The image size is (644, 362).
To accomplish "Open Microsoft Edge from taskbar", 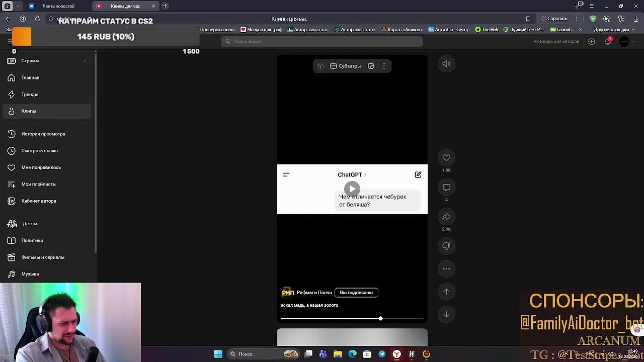I will [352, 354].
